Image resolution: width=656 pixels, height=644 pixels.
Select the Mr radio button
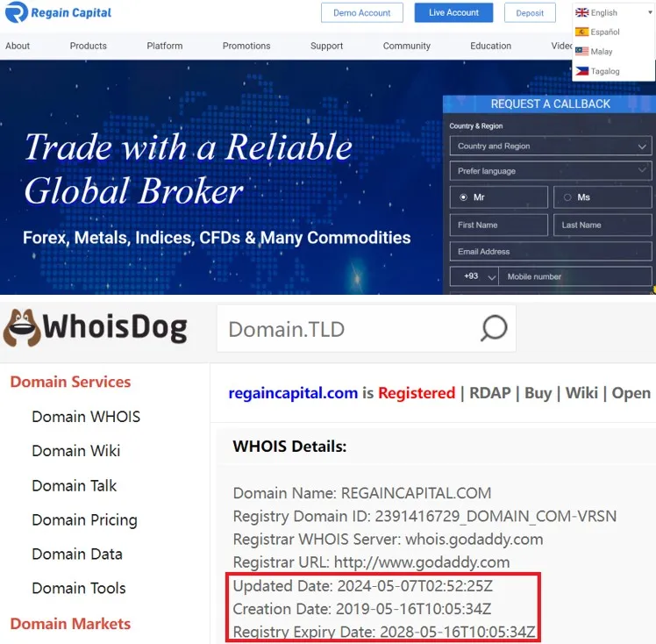click(x=463, y=197)
